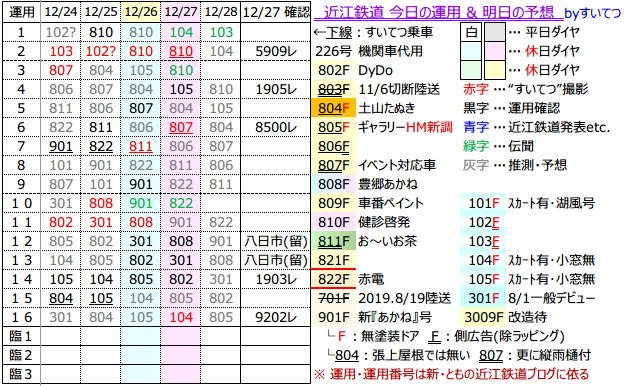Select 八日市(留) cell in row 12
The image size is (630, 386).
[x=276, y=241]
